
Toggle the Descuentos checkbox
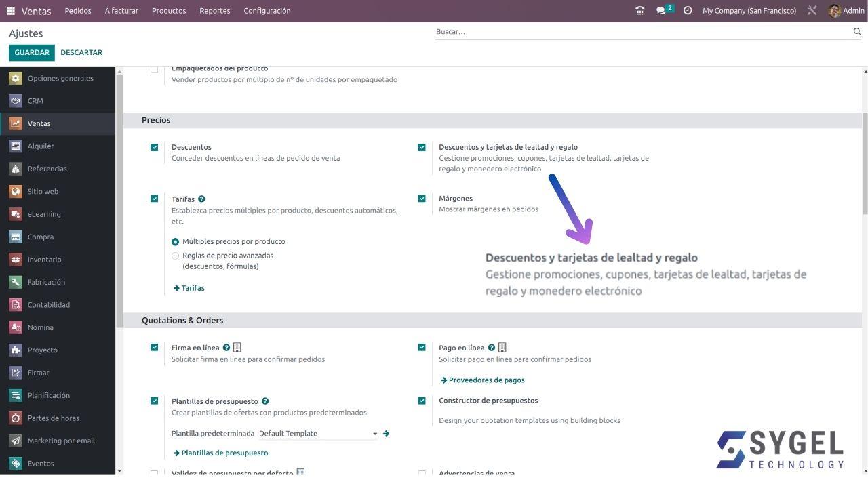(155, 147)
